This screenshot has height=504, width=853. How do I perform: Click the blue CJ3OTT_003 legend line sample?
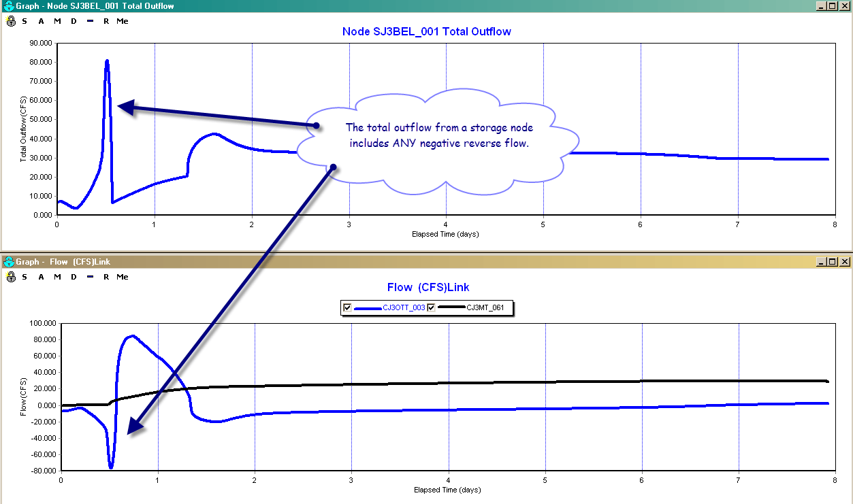coord(368,307)
